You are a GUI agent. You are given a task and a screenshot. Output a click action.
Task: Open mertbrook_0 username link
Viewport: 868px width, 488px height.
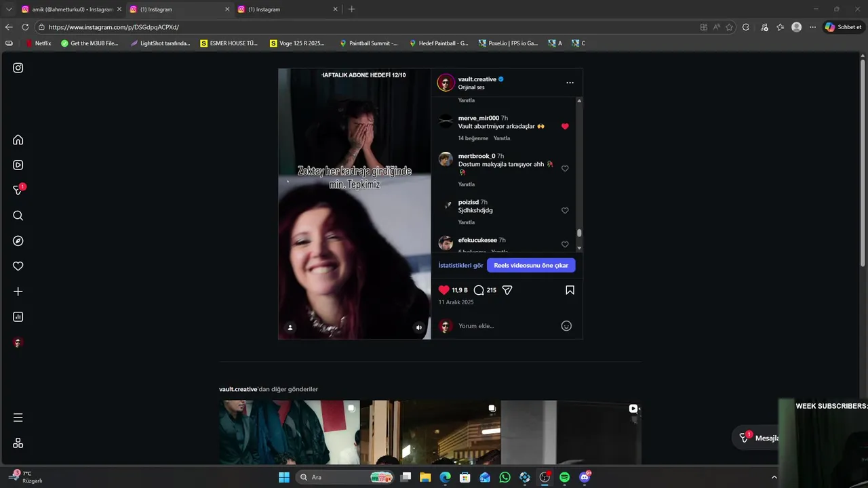coord(477,156)
